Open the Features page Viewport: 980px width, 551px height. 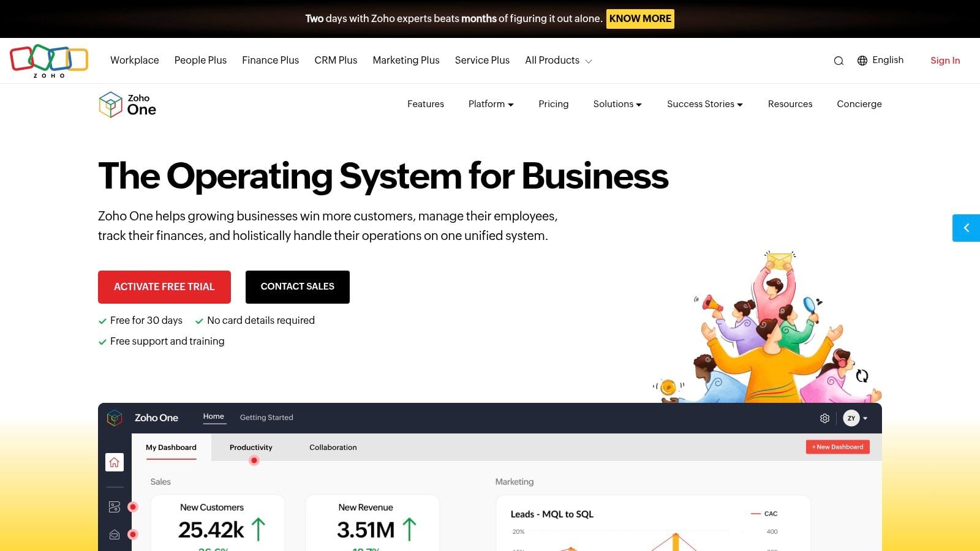point(426,104)
